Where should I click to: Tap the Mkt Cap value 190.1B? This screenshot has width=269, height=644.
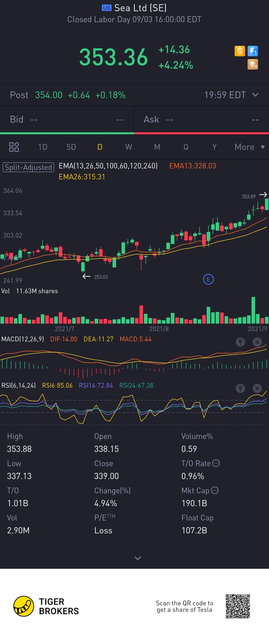194,503
